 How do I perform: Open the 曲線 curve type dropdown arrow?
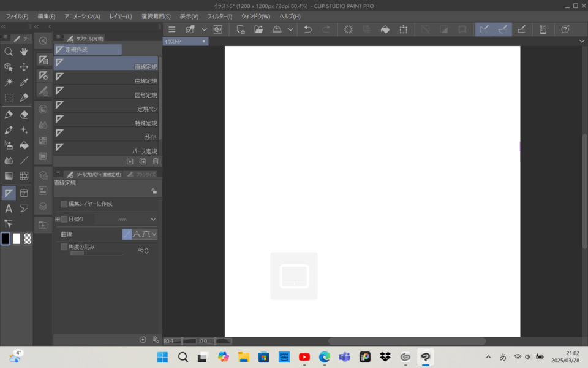pyautogui.click(x=154, y=234)
